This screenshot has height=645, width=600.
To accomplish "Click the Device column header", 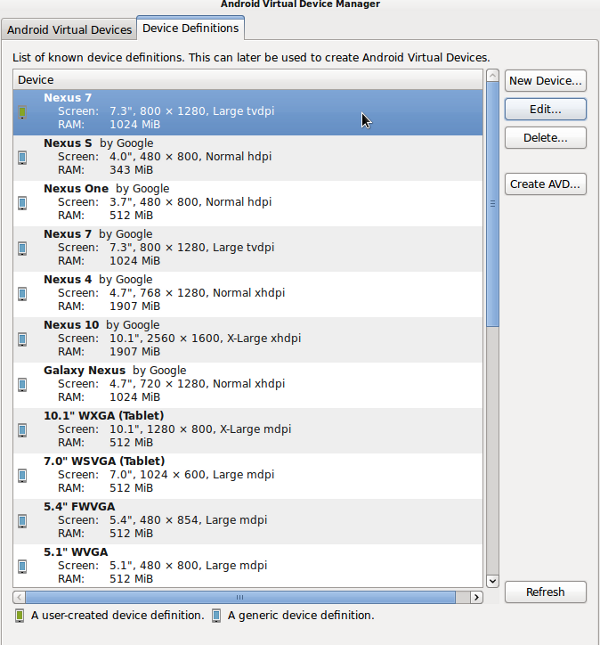I will [x=248, y=80].
